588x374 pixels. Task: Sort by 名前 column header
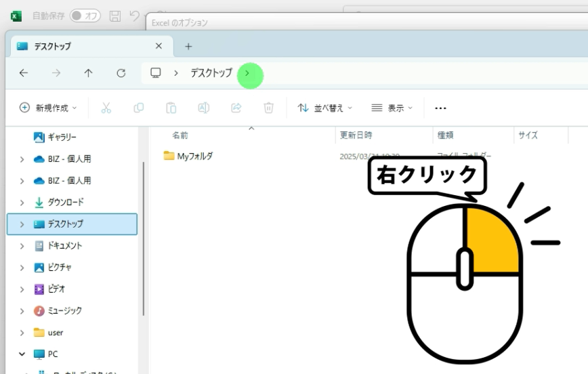point(180,136)
